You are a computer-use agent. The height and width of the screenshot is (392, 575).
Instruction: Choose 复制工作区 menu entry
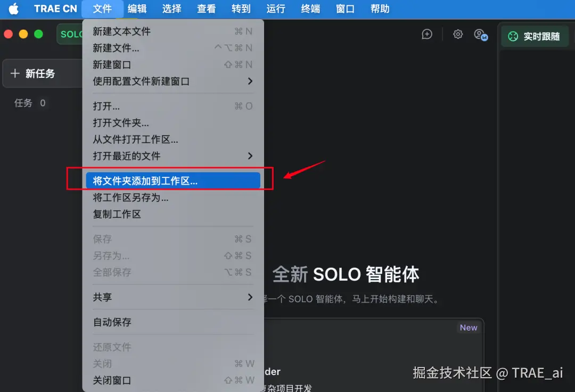pos(173,214)
